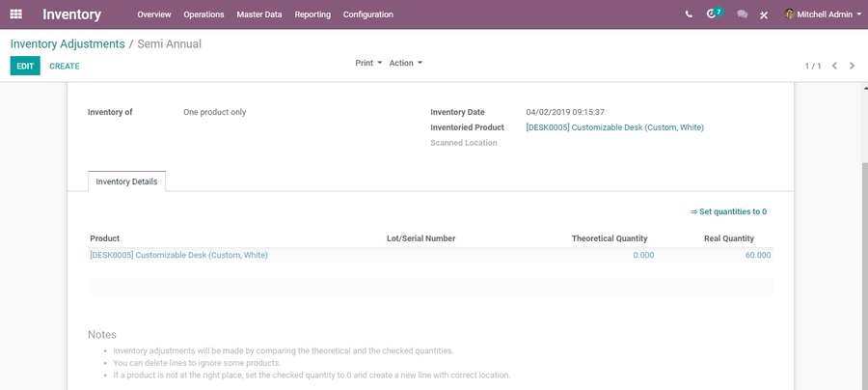Click Set quantities to 0 link
The image size is (868, 390).
click(728, 211)
